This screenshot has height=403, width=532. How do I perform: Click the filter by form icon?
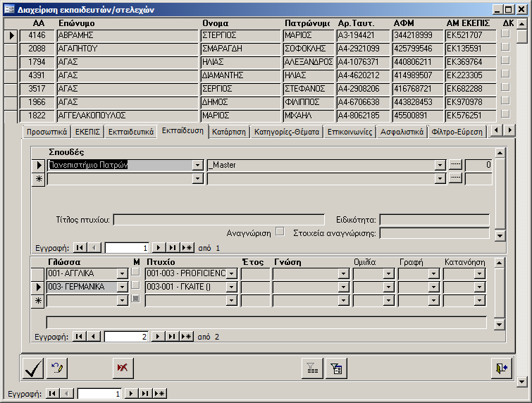click(335, 367)
